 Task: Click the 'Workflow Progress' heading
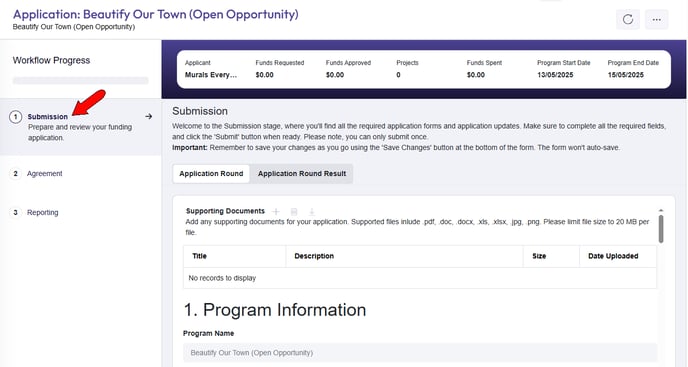pos(51,61)
